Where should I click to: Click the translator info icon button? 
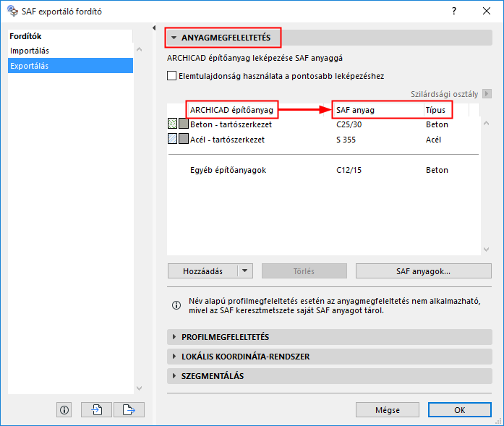[x=64, y=410]
